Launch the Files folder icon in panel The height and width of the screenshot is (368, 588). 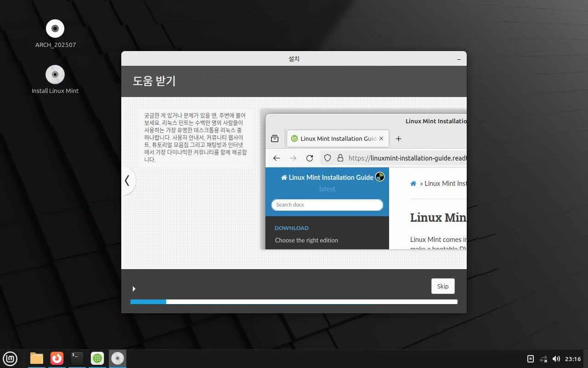click(37, 358)
